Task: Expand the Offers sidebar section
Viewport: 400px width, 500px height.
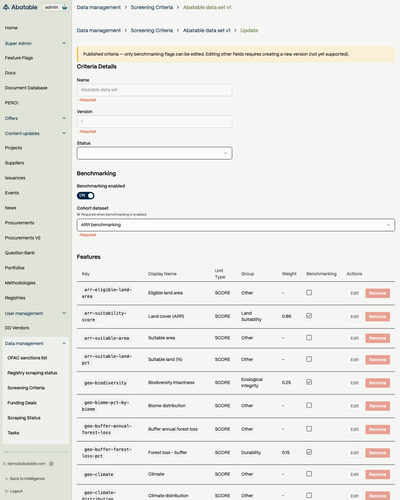Action: 35,118
